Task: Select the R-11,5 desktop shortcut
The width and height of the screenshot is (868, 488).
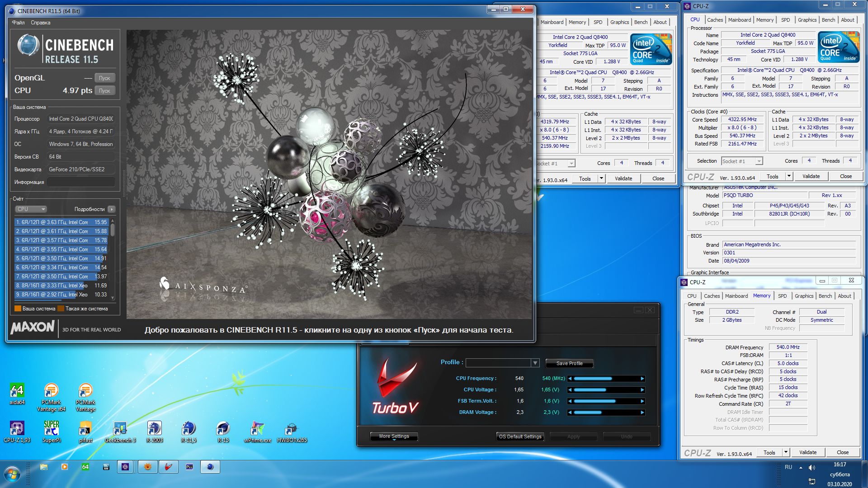Action: pos(189,432)
